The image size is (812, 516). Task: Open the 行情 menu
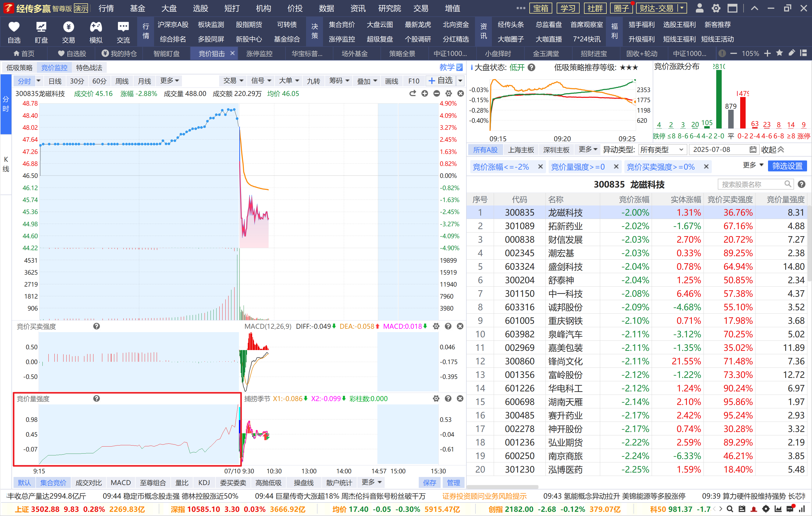click(106, 8)
